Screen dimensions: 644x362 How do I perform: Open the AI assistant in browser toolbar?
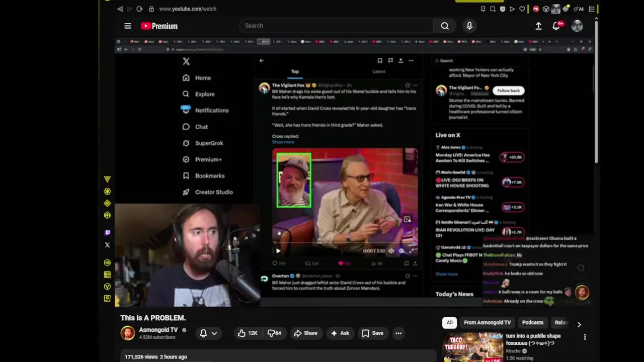tap(579, 9)
